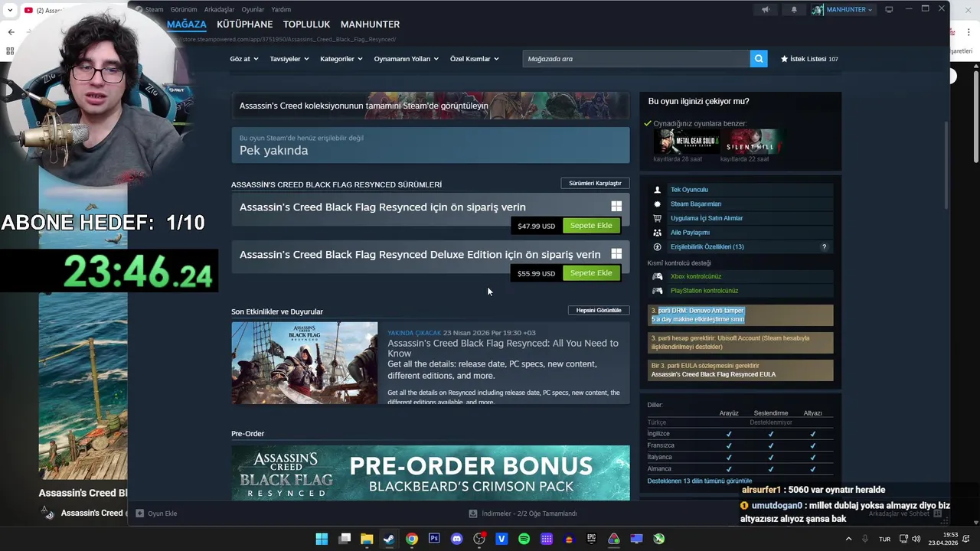Click the Blackbeard's Crimson Pack pre-order banner
This screenshot has width=980, height=551.
coord(430,473)
